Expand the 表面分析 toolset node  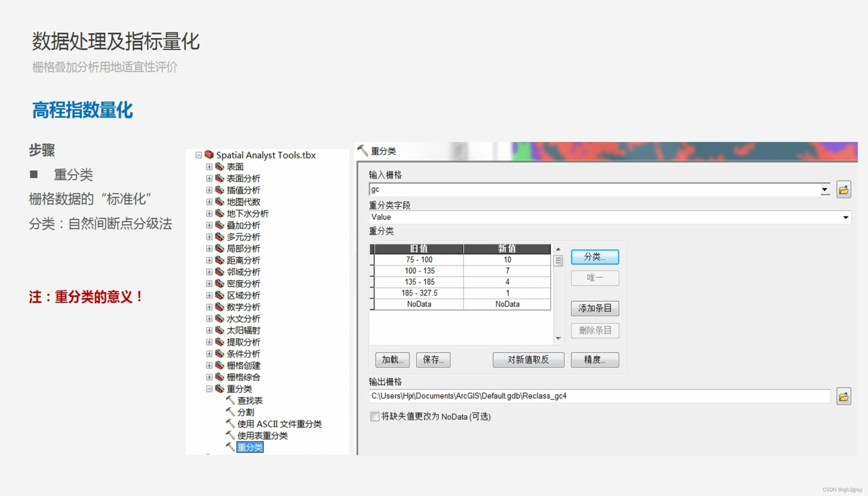click(209, 178)
